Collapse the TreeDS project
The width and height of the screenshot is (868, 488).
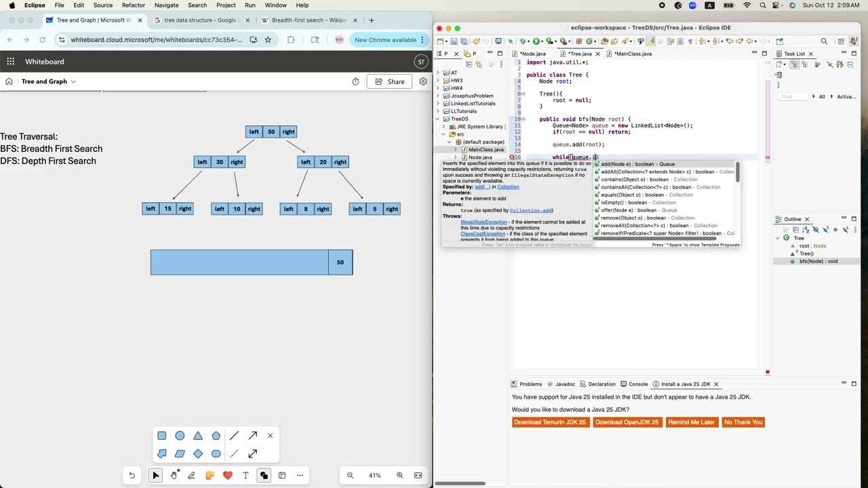(437, 119)
